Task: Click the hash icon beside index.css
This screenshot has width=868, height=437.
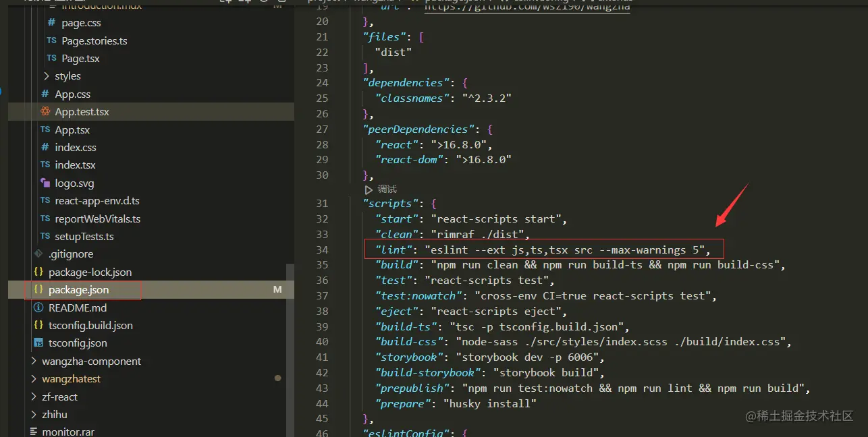Action: [45, 147]
